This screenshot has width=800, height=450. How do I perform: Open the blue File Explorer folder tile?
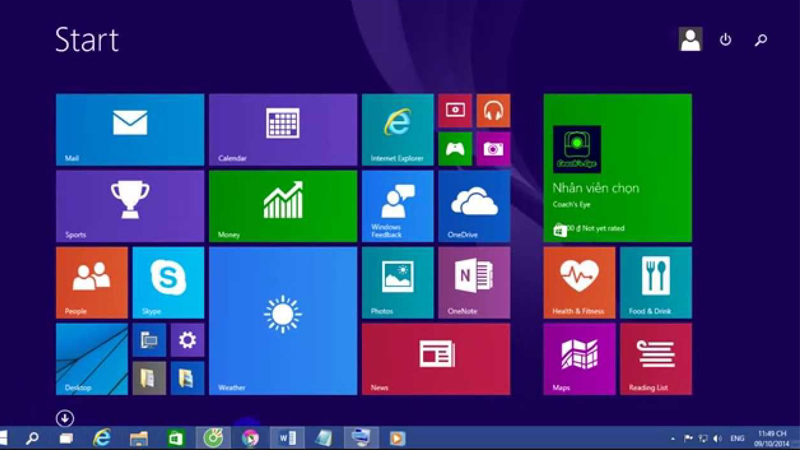click(x=187, y=379)
